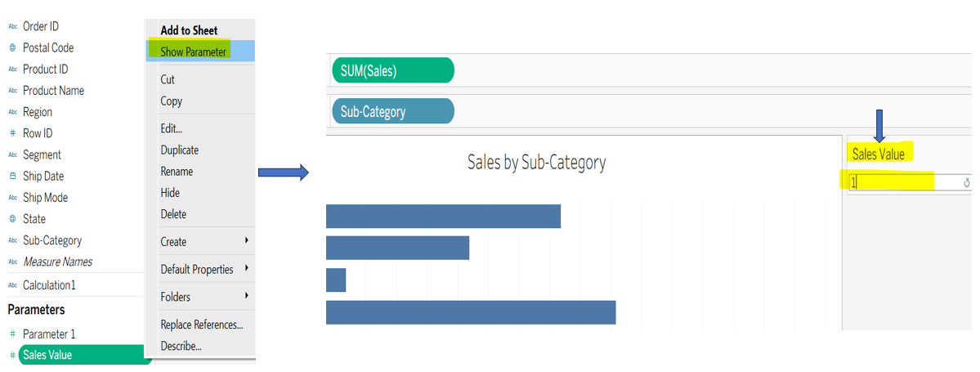Choose Duplicate in the context menu
Image resolution: width=980 pixels, height=372 pixels.
coord(180,150)
